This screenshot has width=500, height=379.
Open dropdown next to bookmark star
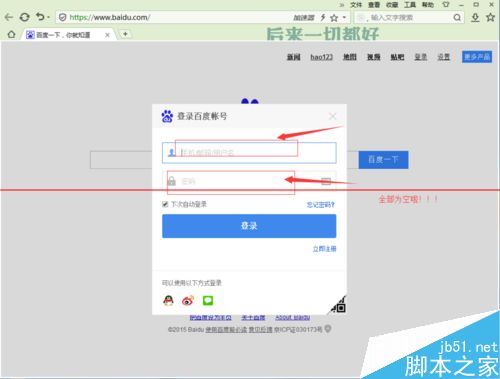pyautogui.click(x=344, y=17)
